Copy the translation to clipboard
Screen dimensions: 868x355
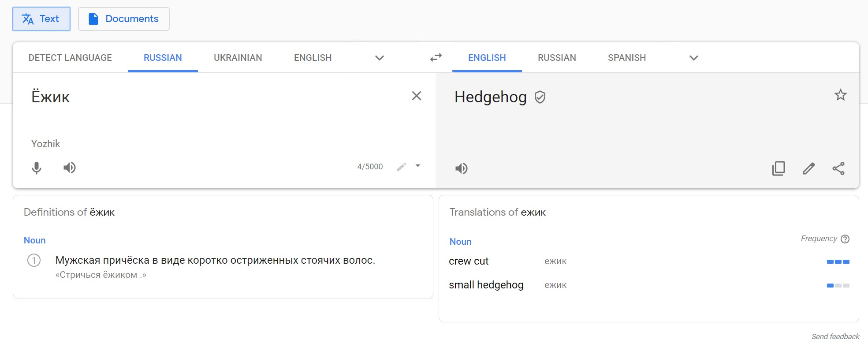coord(779,168)
